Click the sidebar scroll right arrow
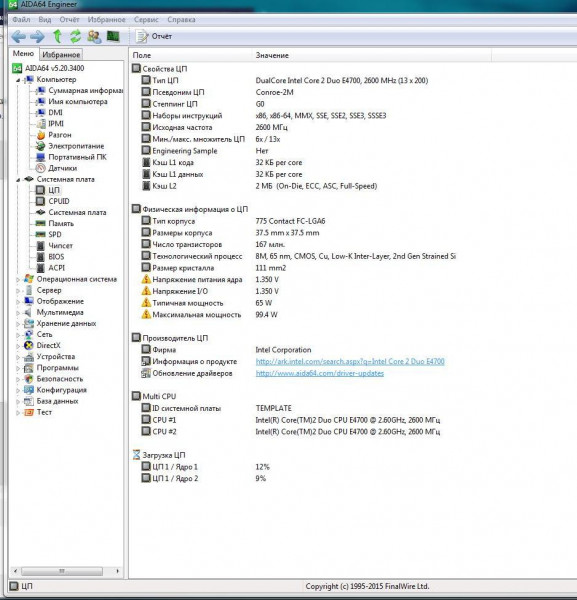577x600 pixels. (x=117, y=571)
